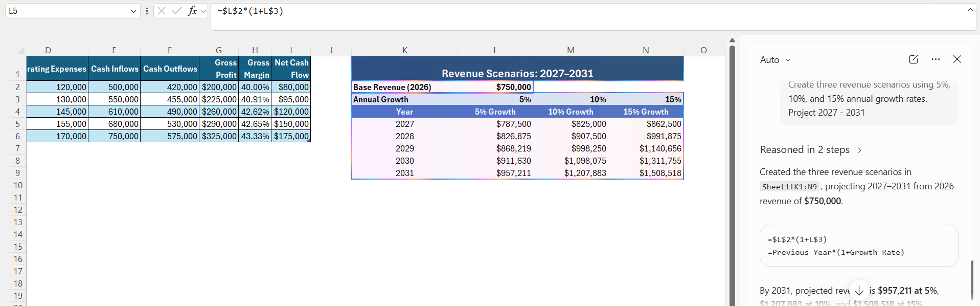Click the Sheet1!K1:N9 range reference
The width and height of the screenshot is (980, 306).
pyautogui.click(x=789, y=187)
